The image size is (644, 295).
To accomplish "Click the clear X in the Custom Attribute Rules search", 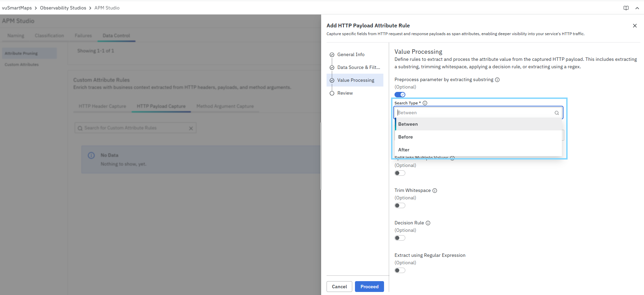I will click(191, 128).
